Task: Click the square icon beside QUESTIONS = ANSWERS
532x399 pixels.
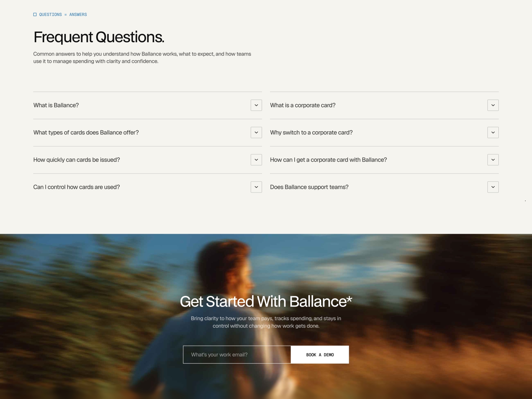Action: (x=35, y=14)
